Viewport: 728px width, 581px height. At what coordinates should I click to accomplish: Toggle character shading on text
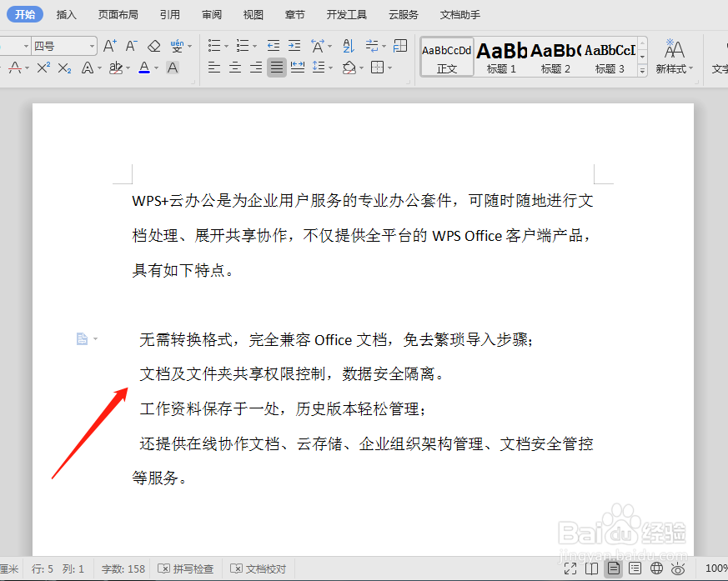click(173, 68)
